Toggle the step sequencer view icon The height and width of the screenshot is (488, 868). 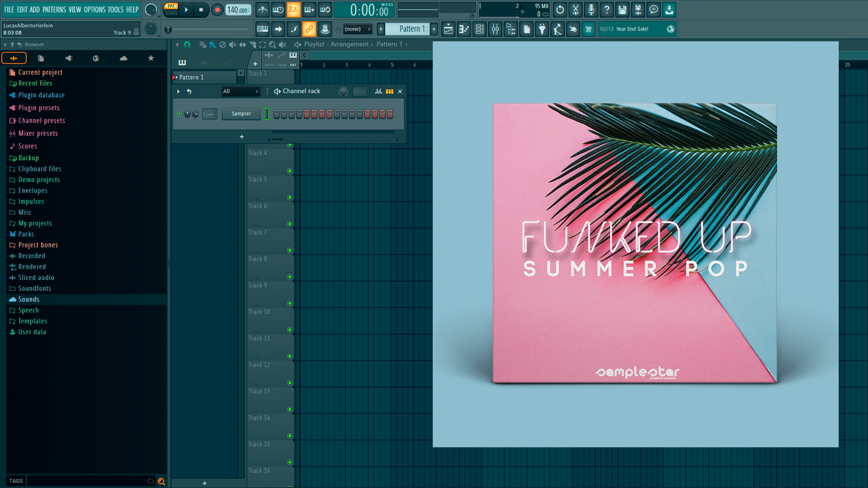tap(390, 91)
